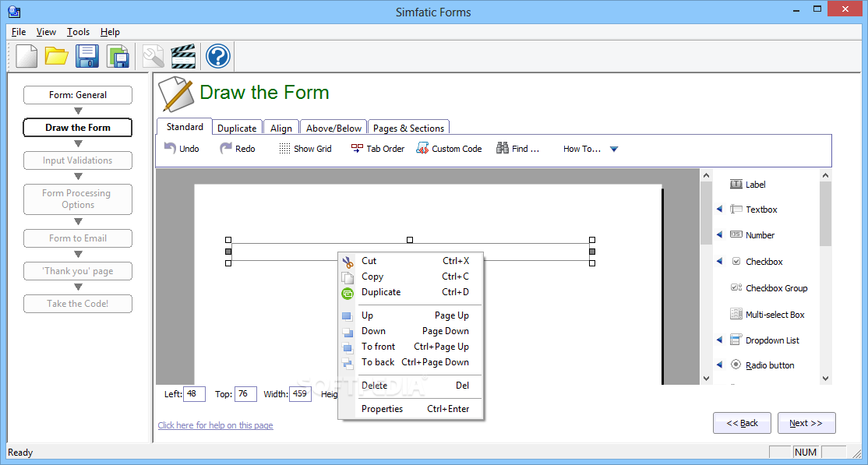
Task: Click the right-middle resize handle of the selected textbox
Action: click(x=591, y=252)
